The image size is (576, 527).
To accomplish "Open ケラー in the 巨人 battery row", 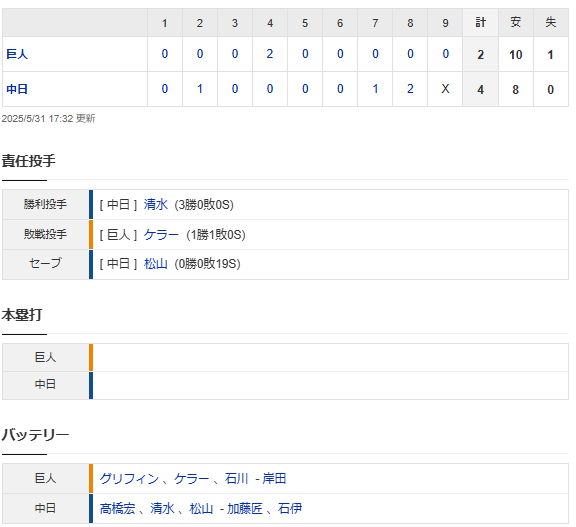I will (191, 479).
